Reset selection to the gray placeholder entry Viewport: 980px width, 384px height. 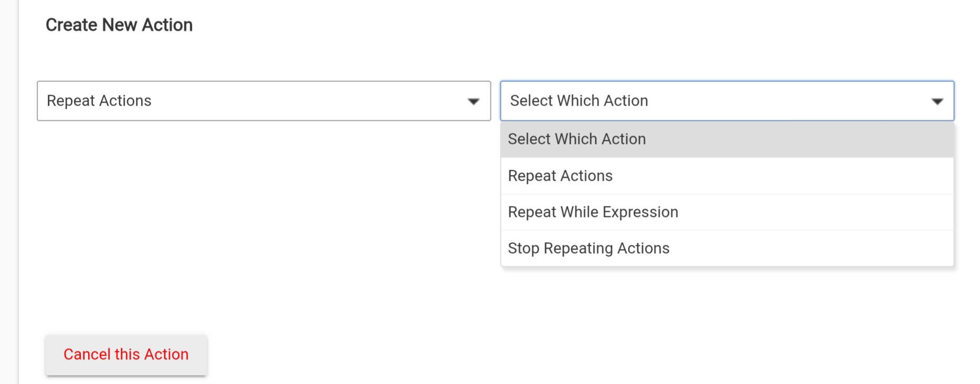pos(577,139)
